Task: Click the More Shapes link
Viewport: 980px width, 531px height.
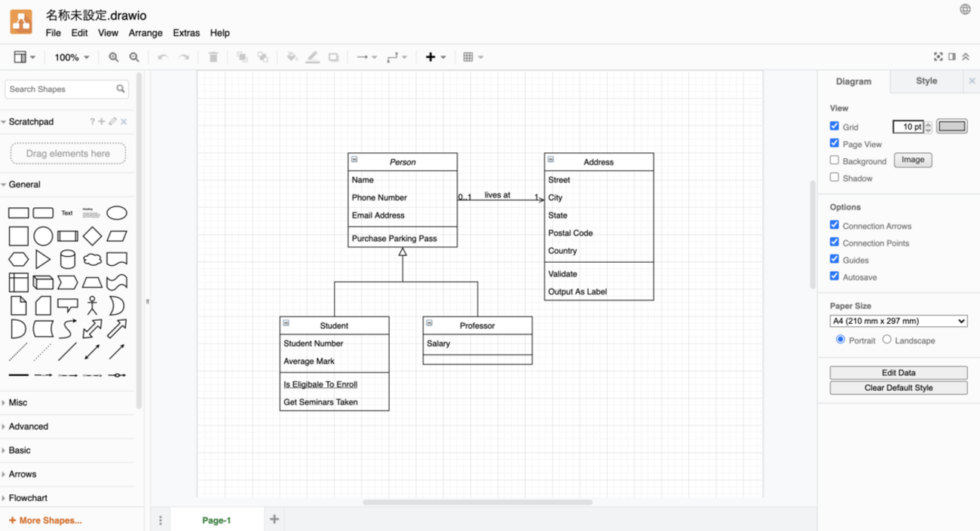Action: coord(45,520)
